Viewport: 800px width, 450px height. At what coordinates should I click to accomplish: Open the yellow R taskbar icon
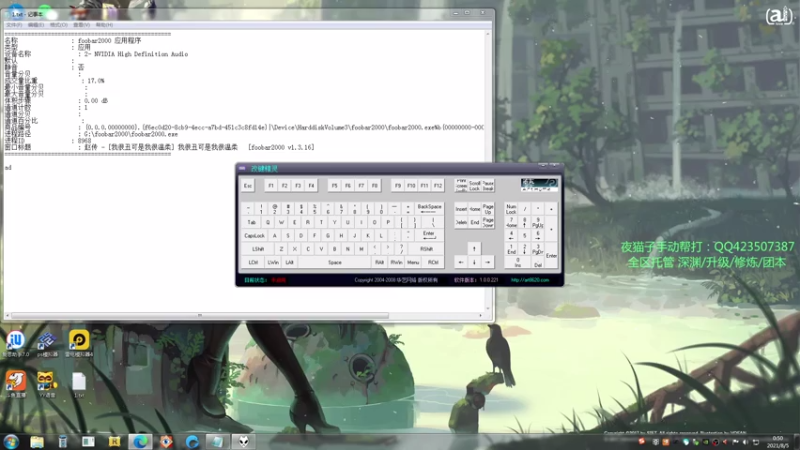pos(114,442)
